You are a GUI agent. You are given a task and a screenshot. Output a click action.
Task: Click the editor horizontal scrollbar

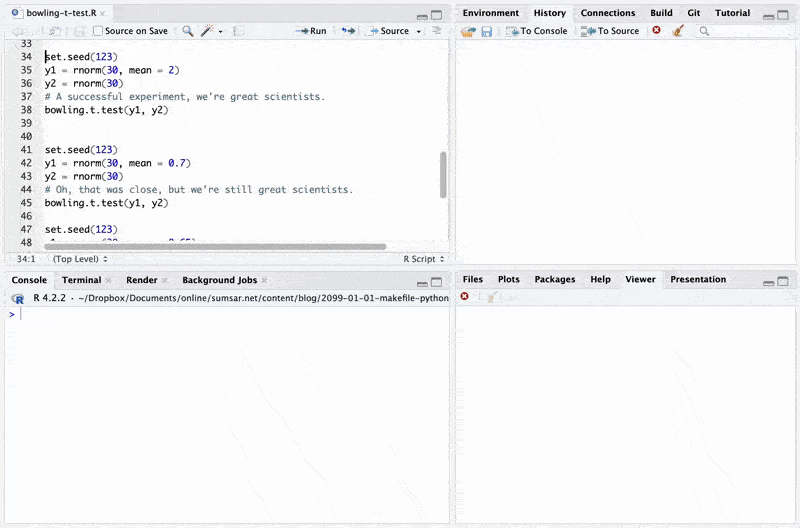[x=215, y=247]
